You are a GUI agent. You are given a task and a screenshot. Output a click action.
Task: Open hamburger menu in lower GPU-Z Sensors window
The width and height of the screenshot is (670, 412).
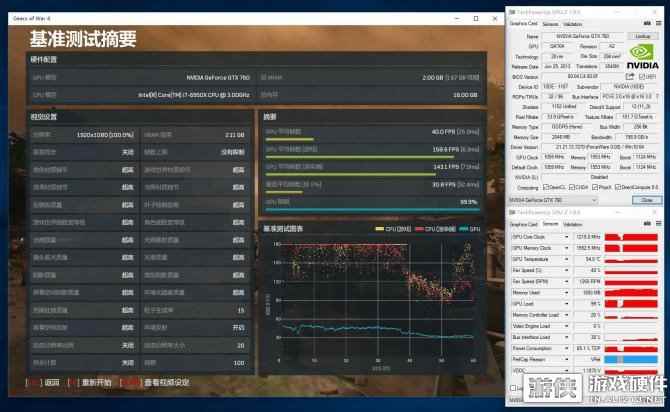[x=658, y=224]
